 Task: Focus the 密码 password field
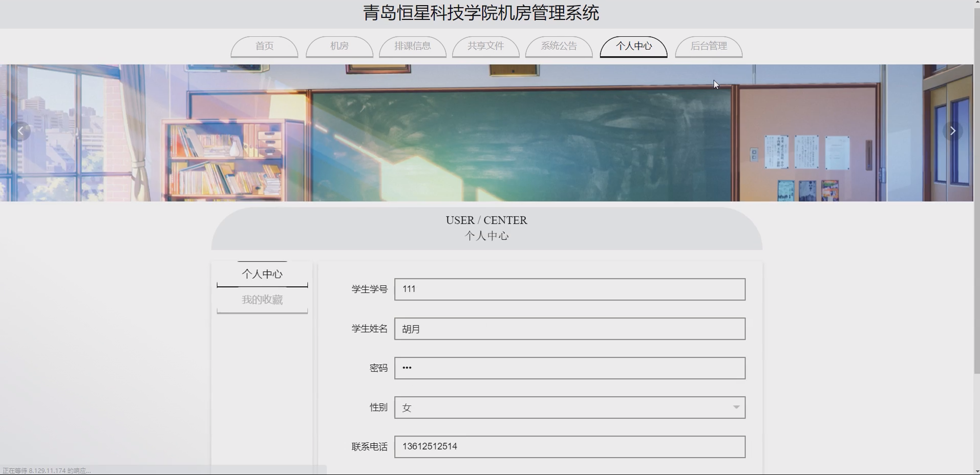[570, 368]
